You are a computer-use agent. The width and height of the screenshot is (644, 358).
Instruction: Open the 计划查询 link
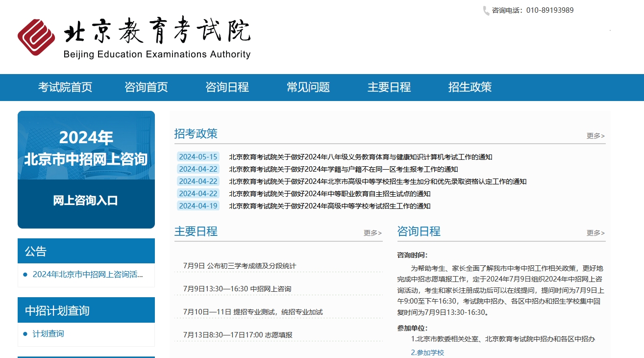pyautogui.click(x=48, y=334)
